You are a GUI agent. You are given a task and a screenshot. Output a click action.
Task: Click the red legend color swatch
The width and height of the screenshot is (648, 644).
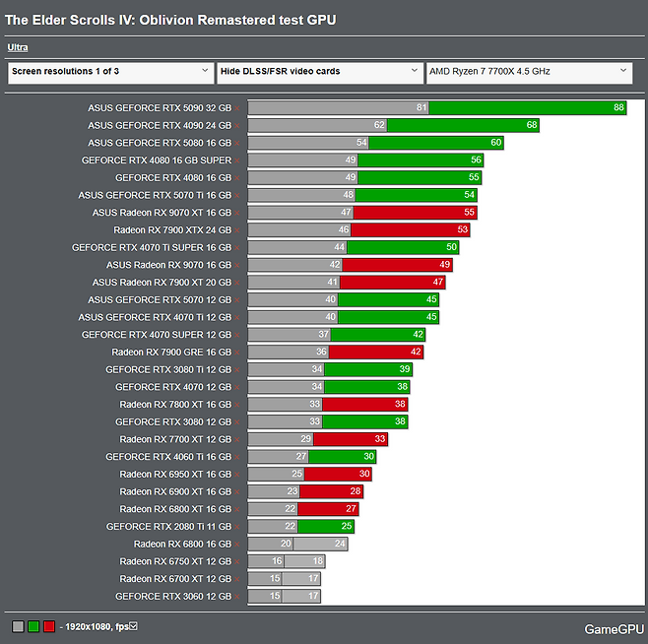pyautogui.click(x=48, y=626)
